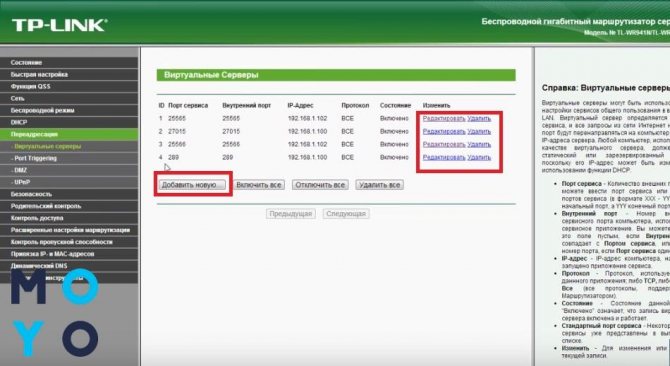Click the Порт сервиса column header
This screenshot has width=670, height=366.
(188, 105)
